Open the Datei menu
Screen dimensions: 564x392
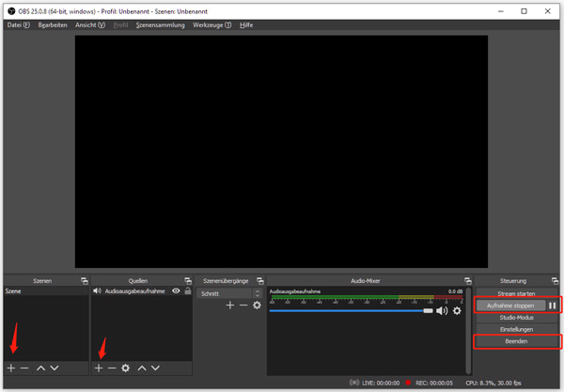(x=19, y=25)
